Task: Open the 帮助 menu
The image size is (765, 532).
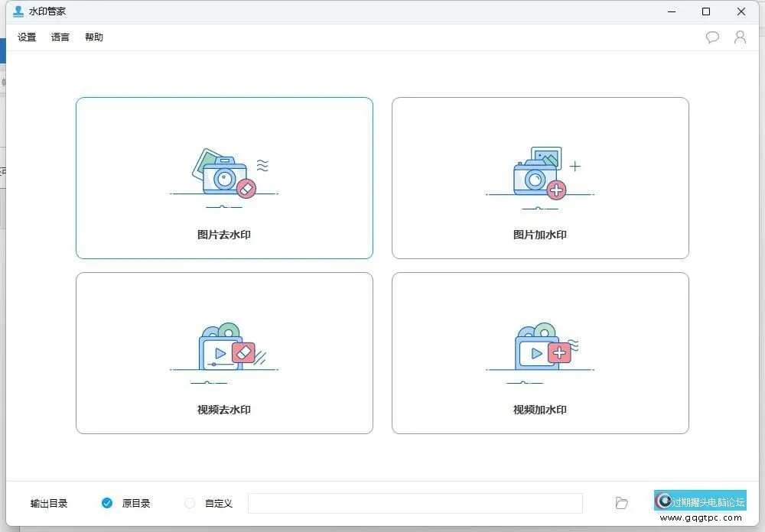Action: coord(93,36)
